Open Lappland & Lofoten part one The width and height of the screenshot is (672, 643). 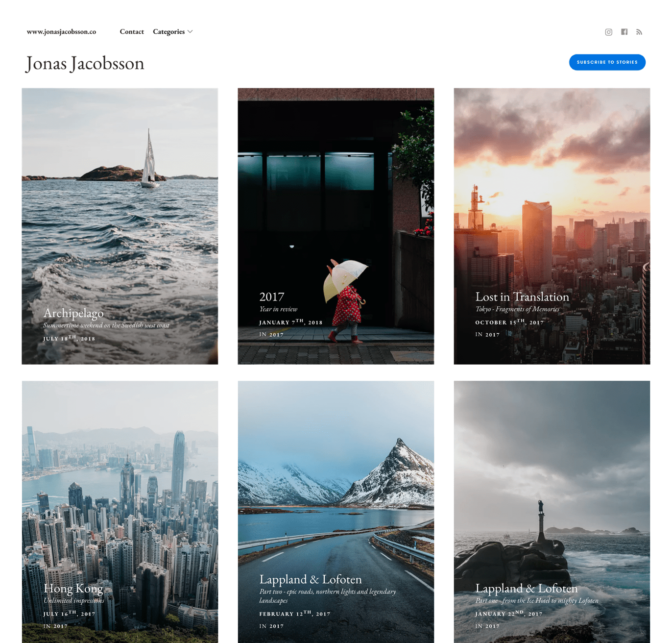coord(527,588)
